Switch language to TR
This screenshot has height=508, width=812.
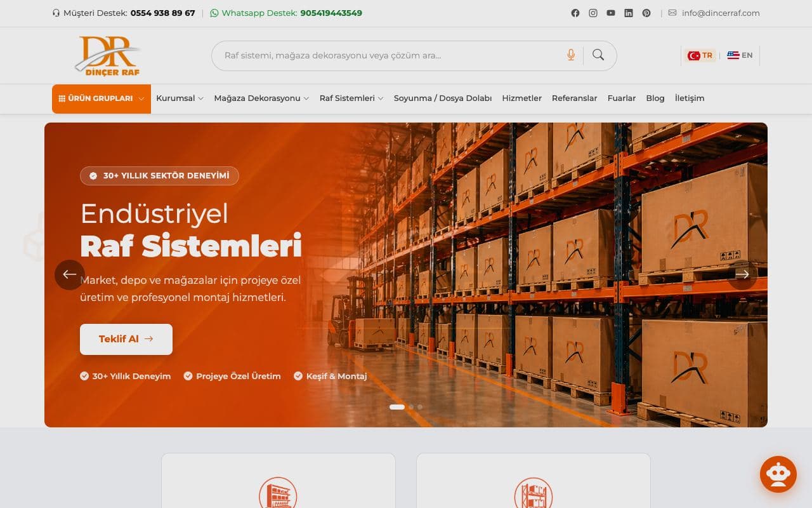pyautogui.click(x=700, y=55)
